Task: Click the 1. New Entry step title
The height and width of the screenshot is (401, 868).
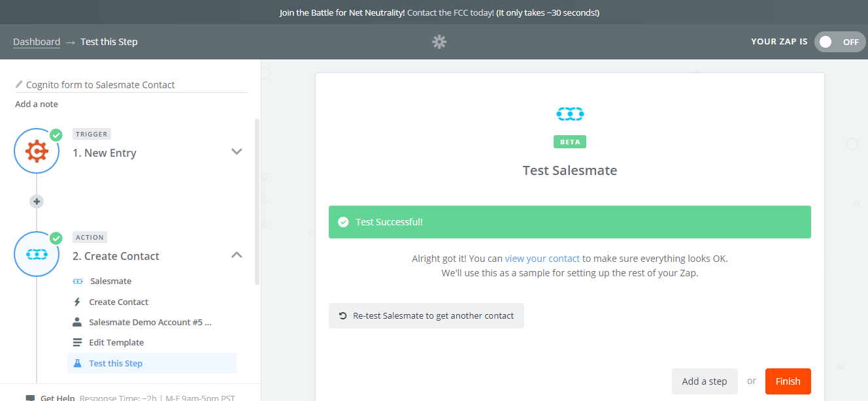Action: [105, 153]
